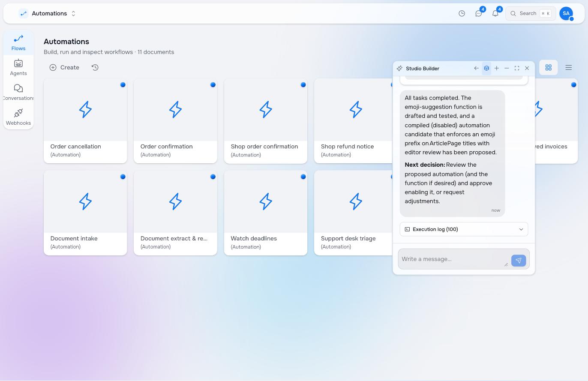Click the highlighted cube icon in Studio Builder
Screen dimensions: 588x381
point(486,68)
